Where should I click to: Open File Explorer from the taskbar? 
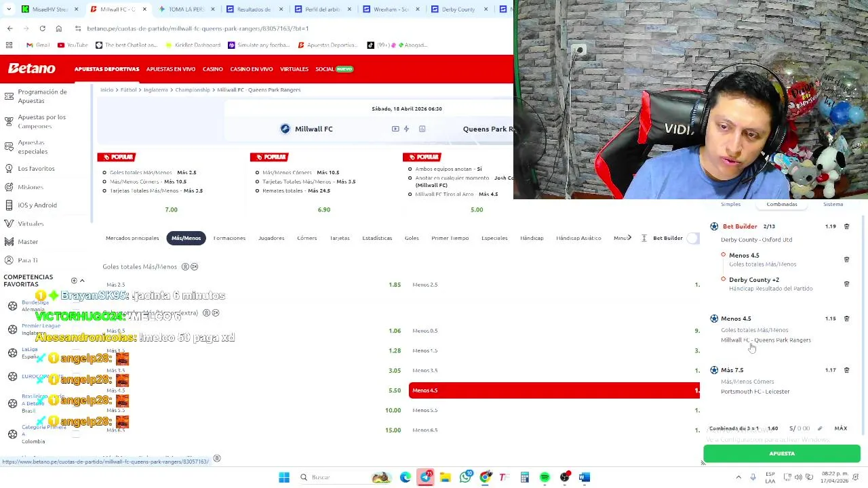tap(446, 477)
